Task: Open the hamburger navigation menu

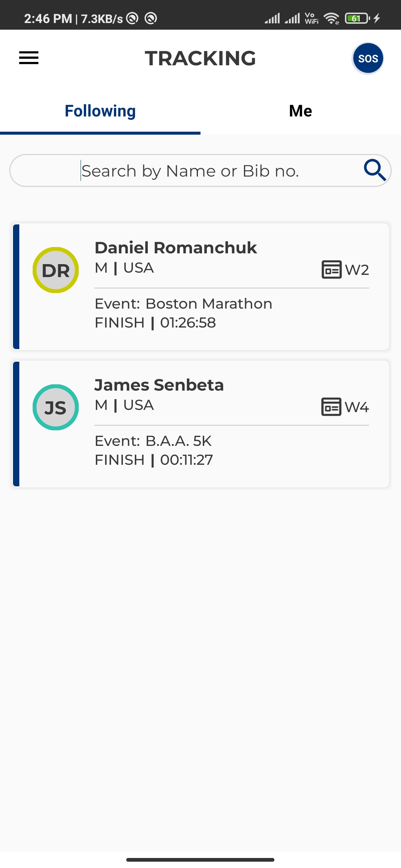Action: tap(29, 58)
